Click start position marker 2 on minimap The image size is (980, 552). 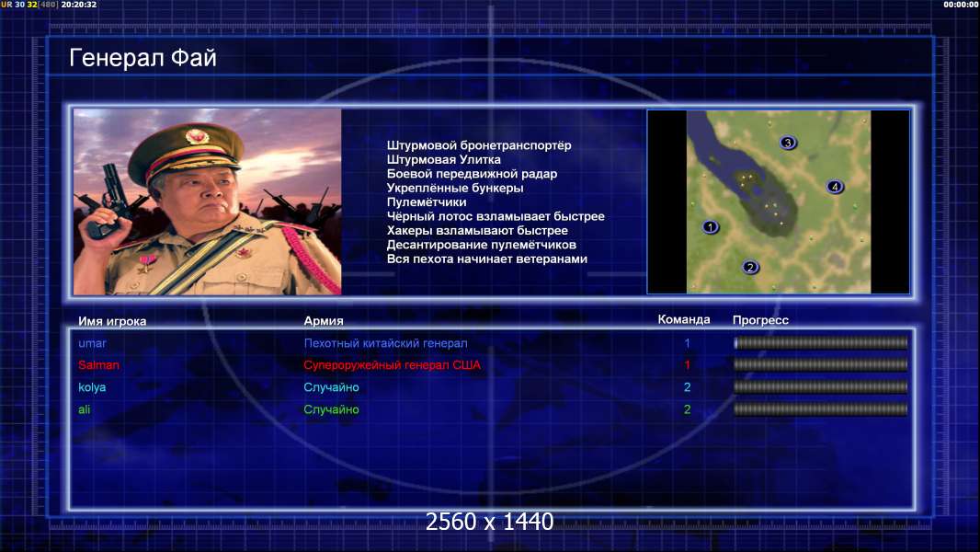(750, 268)
